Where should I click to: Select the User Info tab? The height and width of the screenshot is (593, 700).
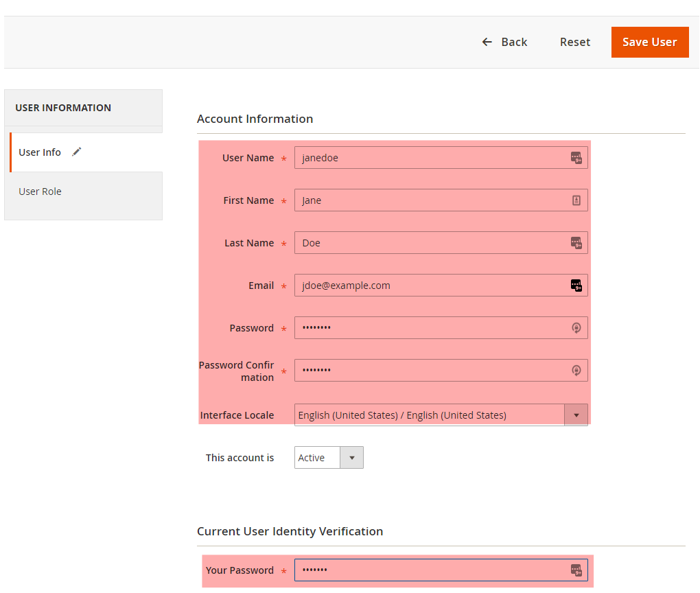[x=40, y=152]
